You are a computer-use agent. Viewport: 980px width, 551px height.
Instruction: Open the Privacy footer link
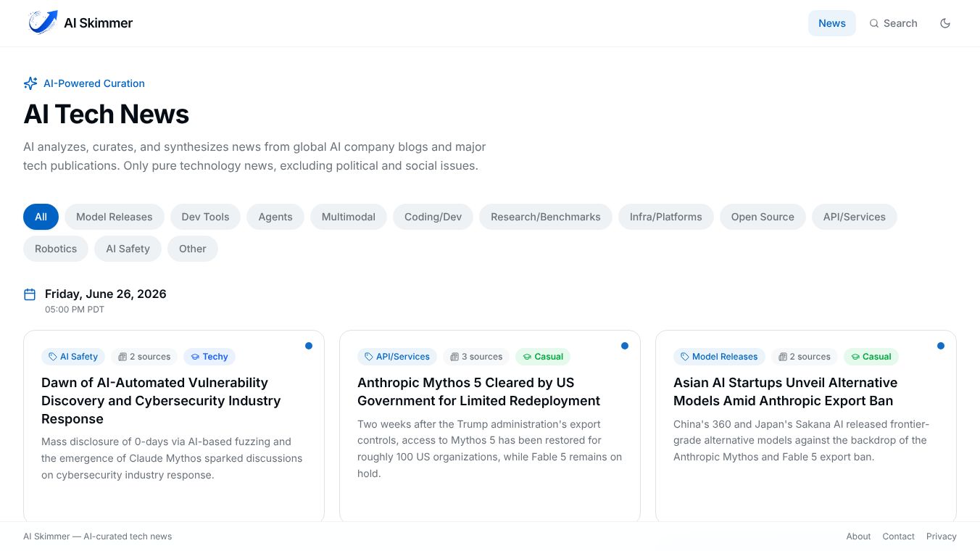pos(942,536)
